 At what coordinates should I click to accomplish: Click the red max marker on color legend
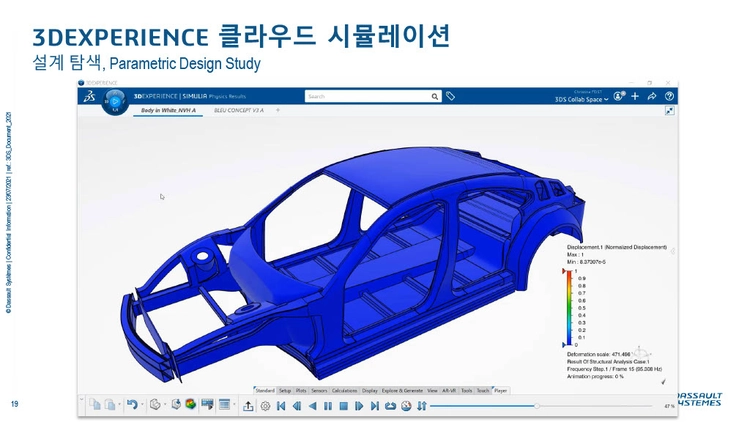(x=564, y=271)
